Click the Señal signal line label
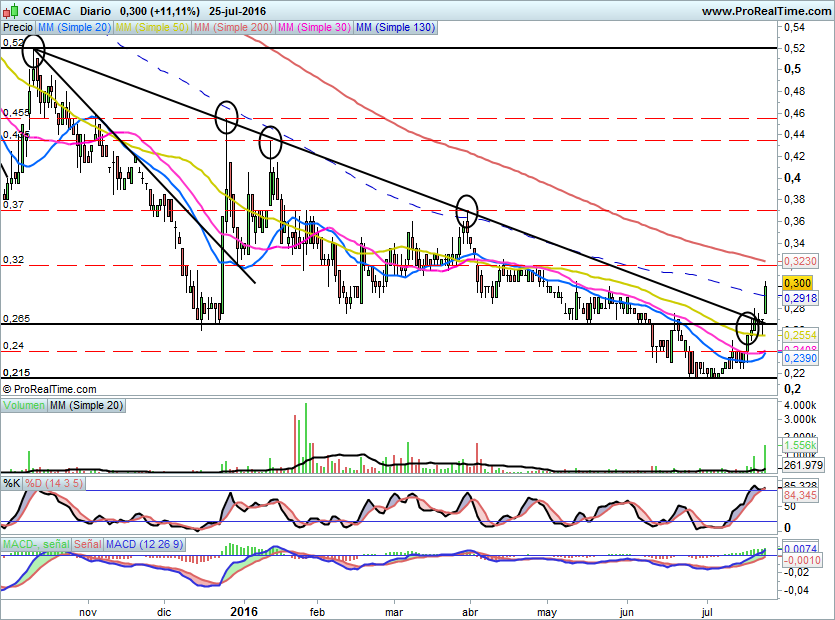Viewport: 835px width, 620px height. (88, 544)
